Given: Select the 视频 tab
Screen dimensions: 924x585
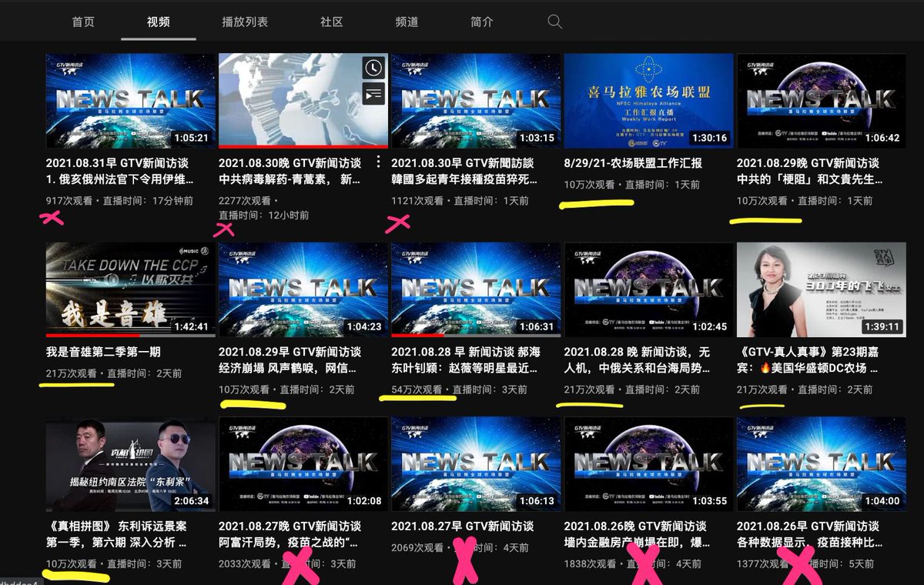Looking at the screenshot, I should [x=159, y=22].
